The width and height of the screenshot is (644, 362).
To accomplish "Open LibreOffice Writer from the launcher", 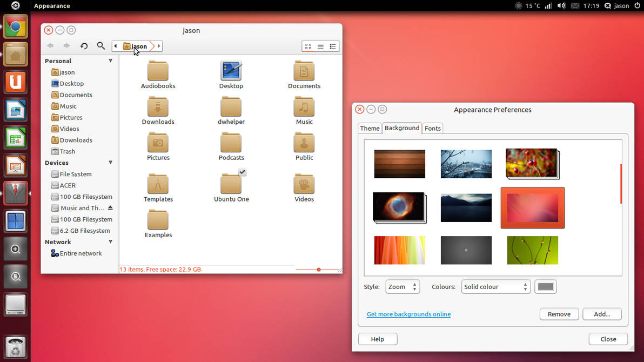I will [x=16, y=110].
